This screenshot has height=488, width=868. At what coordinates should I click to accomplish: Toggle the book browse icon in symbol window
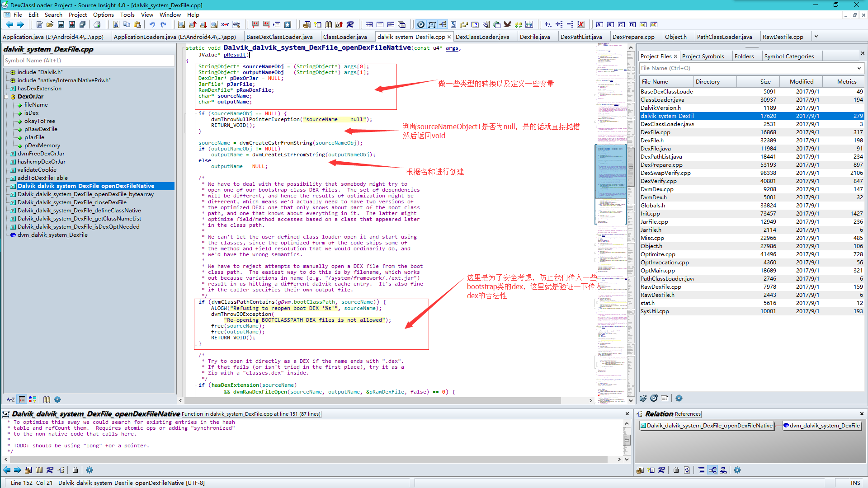coord(47,399)
